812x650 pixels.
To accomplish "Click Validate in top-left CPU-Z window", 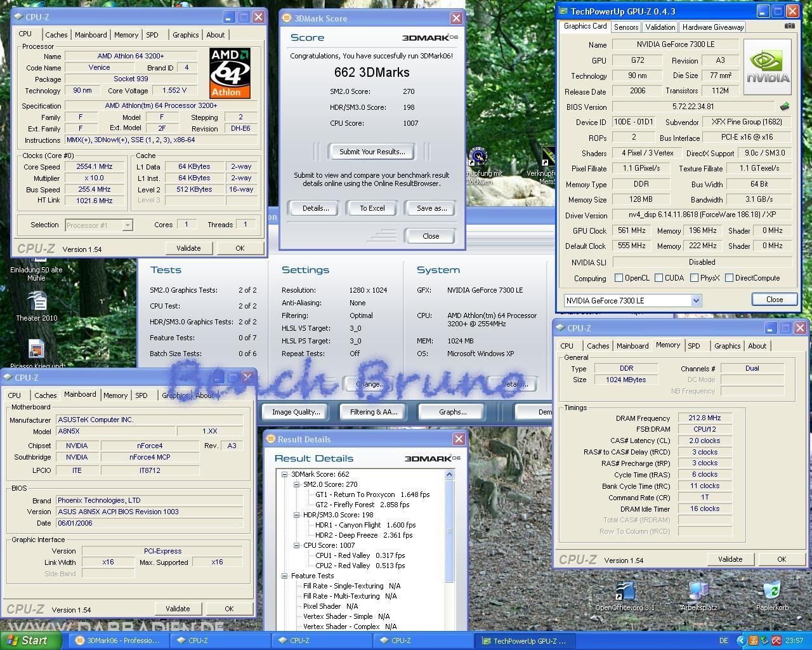I will coord(188,248).
